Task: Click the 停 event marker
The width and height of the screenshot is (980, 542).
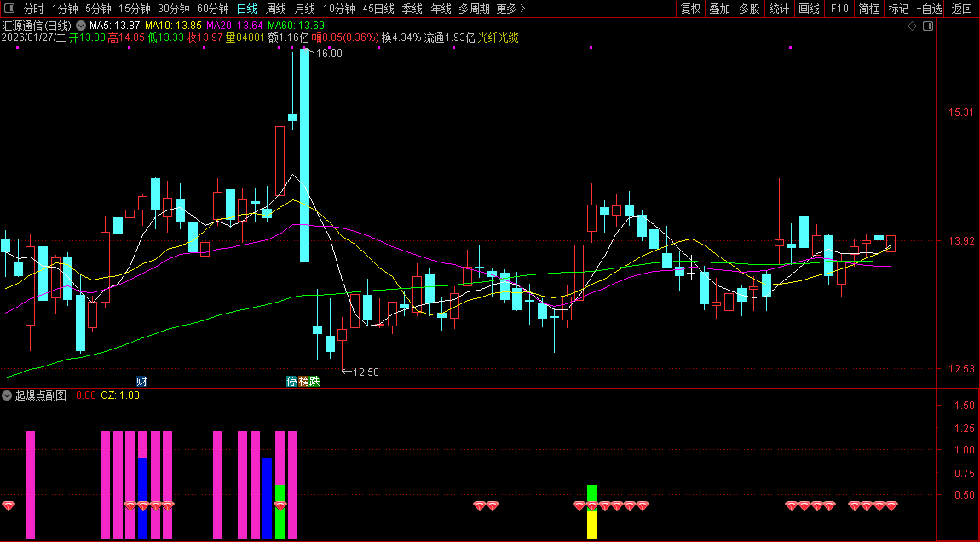Action: (292, 381)
